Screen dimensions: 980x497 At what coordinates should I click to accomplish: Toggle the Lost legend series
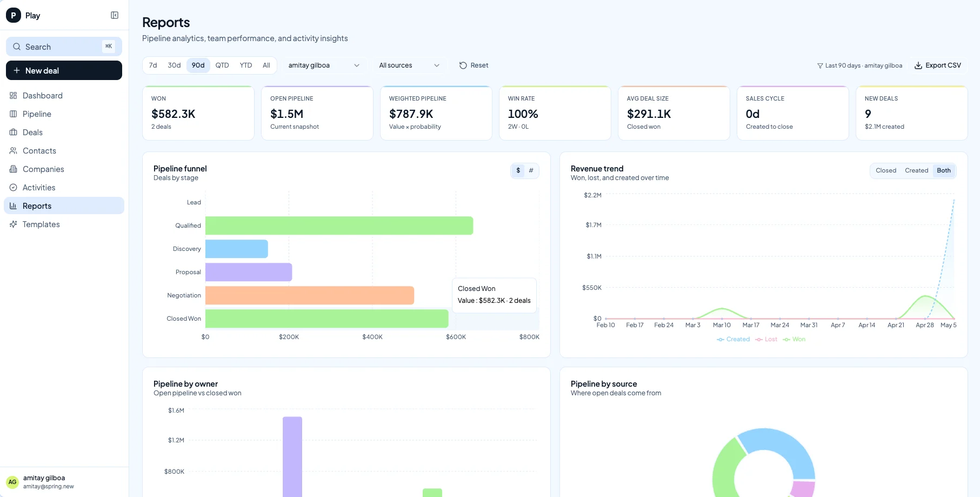pos(766,339)
